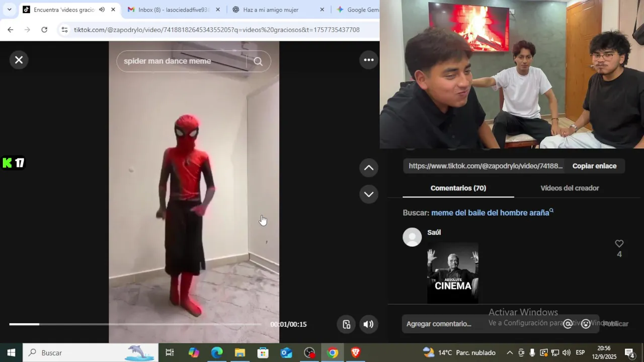Image resolution: width=644 pixels, height=362 pixels.
Task: Close the TikTok 'Encuentra videos' tab
Action: click(x=113, y=10)
